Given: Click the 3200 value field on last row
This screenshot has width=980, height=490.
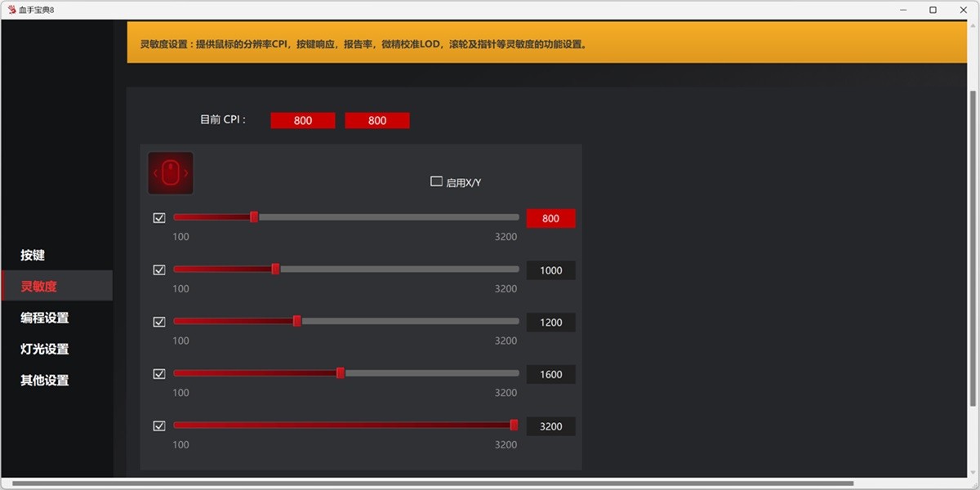Looking at the screenshot, I should (550, 426).
